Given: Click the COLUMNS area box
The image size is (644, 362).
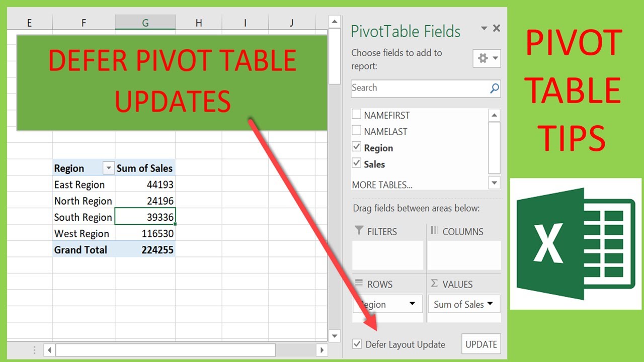Looking at the screenshot, I should 464,255.
